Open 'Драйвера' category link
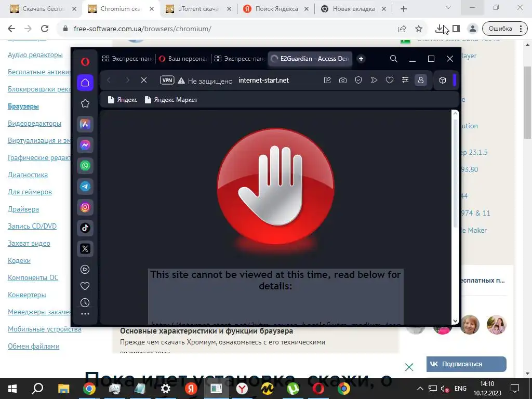 23,209
